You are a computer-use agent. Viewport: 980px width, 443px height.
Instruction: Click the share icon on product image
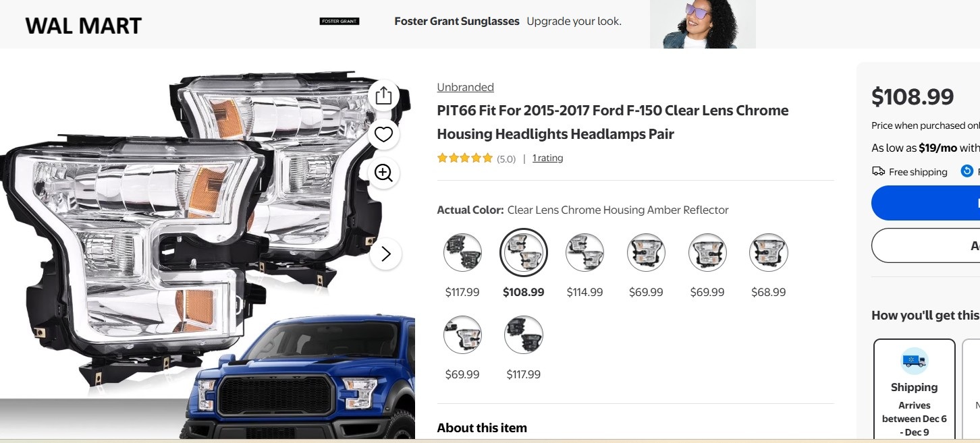[x=383, y=96]
